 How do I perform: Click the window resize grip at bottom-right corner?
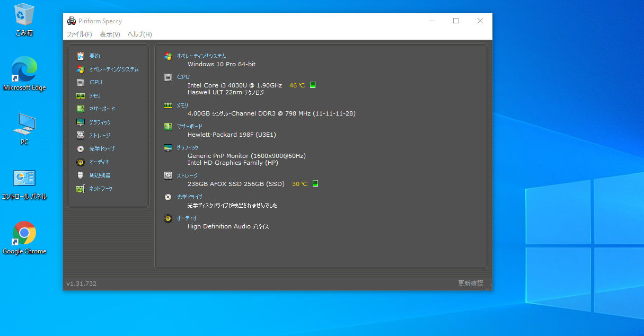(x=489, y=287)
